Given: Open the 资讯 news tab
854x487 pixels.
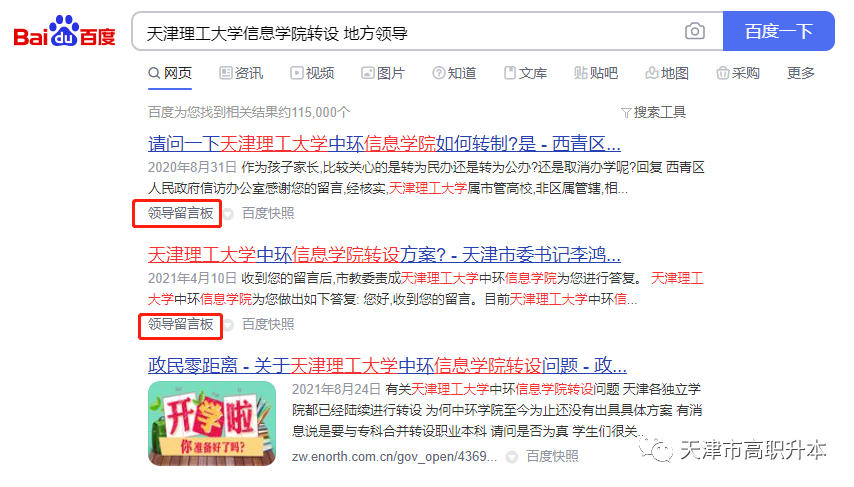Looking at the screenshot, I should 241,73.
